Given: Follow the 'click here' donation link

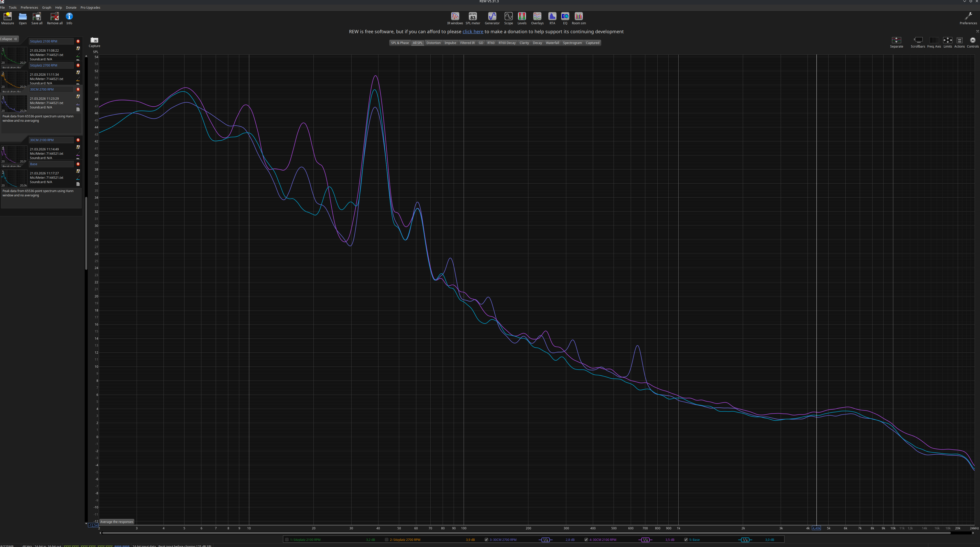Looking at the screenshot, I should 473,31.
